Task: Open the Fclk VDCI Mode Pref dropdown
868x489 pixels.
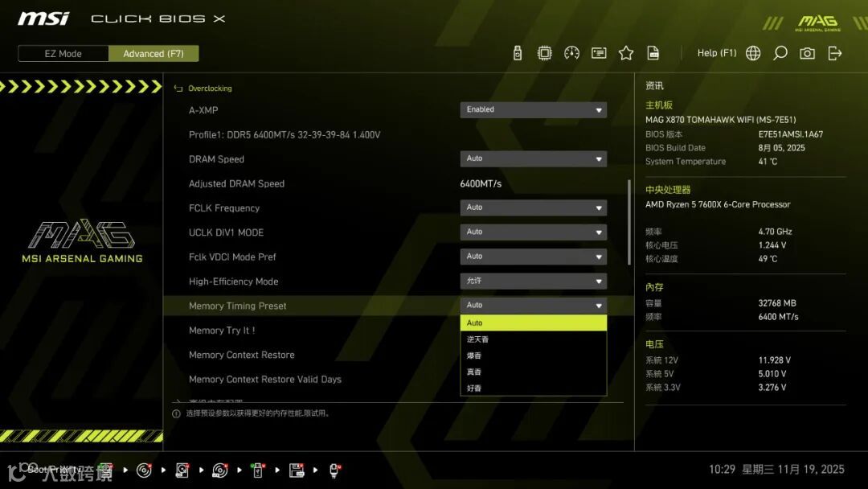Action: (533, 257)
